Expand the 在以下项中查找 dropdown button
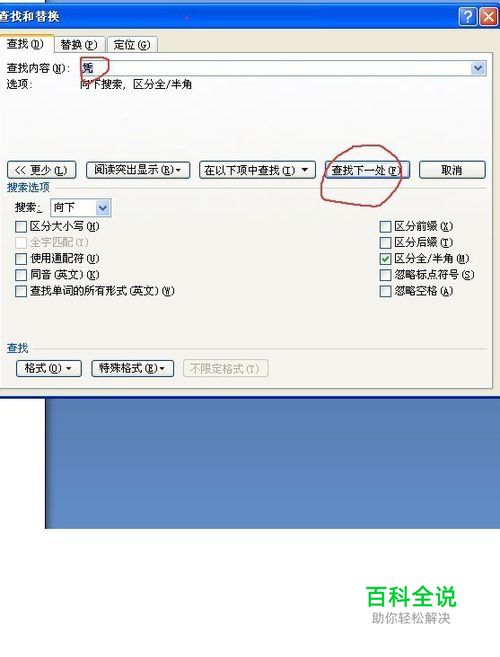This screenshot has height=657, width=500. pyautogui.click(x=257, y=170)
